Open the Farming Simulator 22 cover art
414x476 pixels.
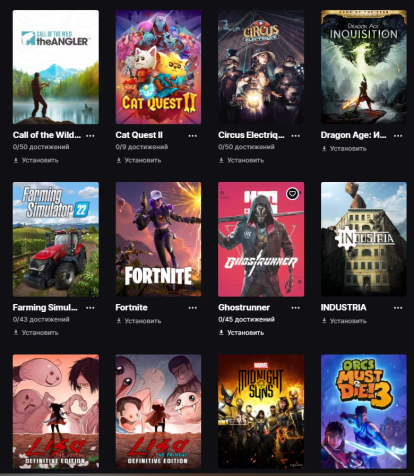pos(56,239)
